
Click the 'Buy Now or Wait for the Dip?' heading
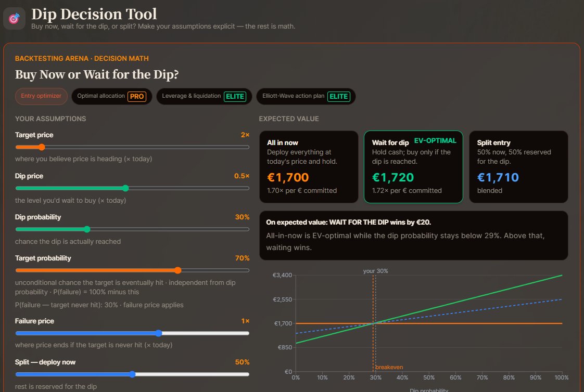coord(97,74)
